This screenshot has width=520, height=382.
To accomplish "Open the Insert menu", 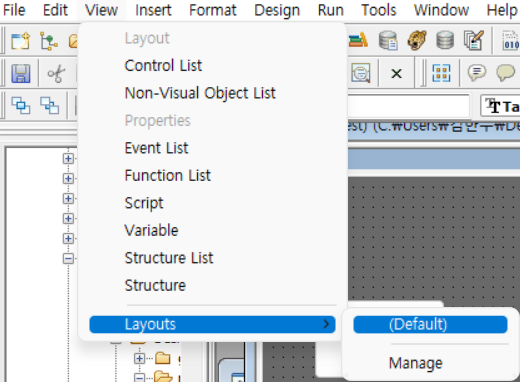I will click(x=153, y=10).
